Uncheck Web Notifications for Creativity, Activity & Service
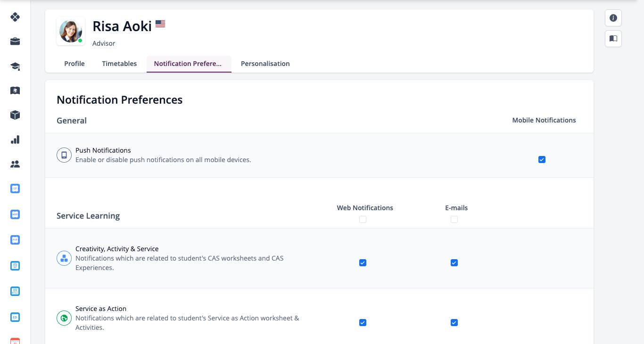The image size is (644, 344). click(363, 263)
